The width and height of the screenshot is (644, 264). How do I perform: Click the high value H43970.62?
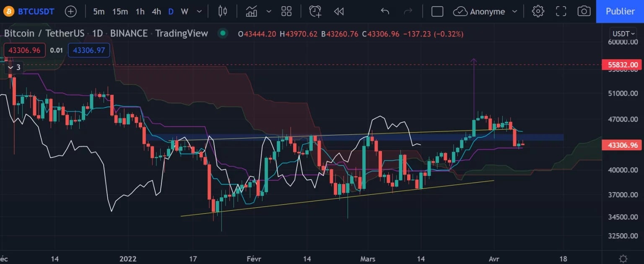point(299,34)
